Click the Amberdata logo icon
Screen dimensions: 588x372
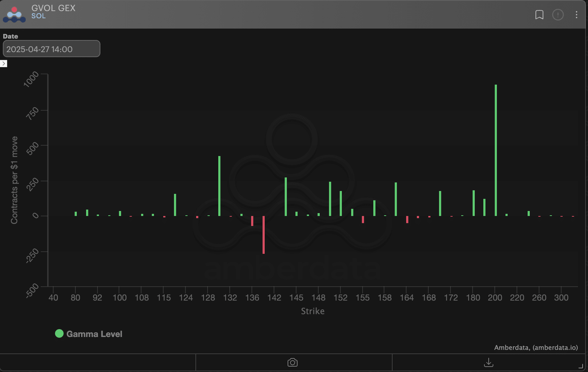(x=14, y=14)
